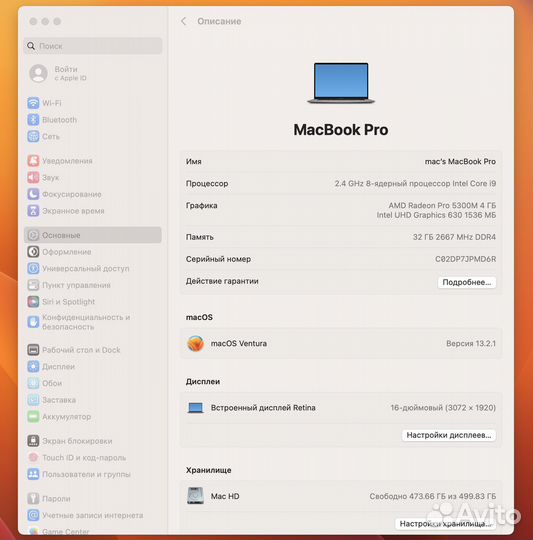Click the Поиск search field
The width and height of the screenshot is (533, 540).
(x=93, y=46)
